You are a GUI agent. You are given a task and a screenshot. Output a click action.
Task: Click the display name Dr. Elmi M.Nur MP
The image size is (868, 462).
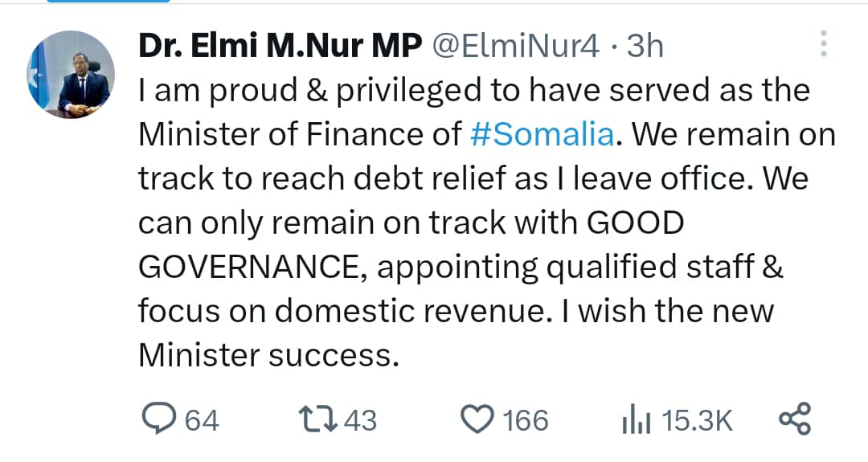[x=280, y=47]
